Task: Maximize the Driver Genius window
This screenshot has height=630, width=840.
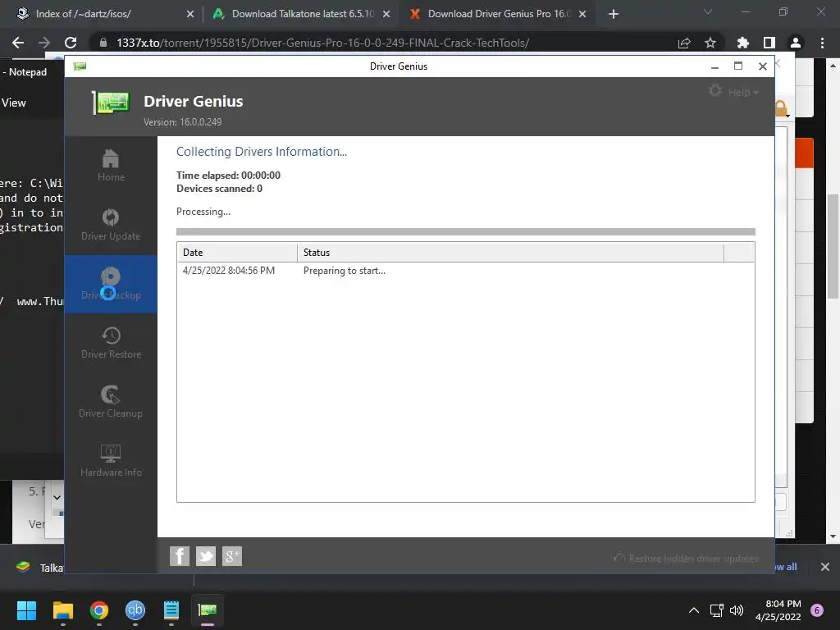Action: [738, 66]
